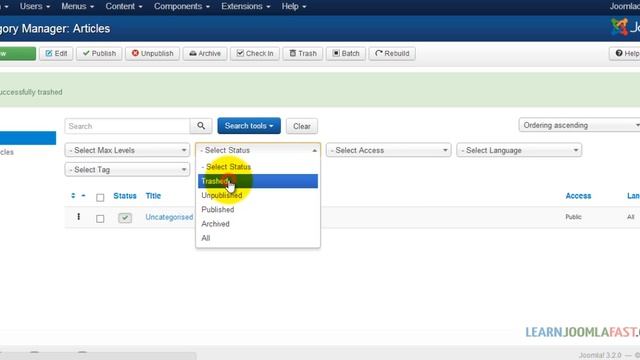
Task: Click the Rebuild toolbar button
Action: coord(392,53)
